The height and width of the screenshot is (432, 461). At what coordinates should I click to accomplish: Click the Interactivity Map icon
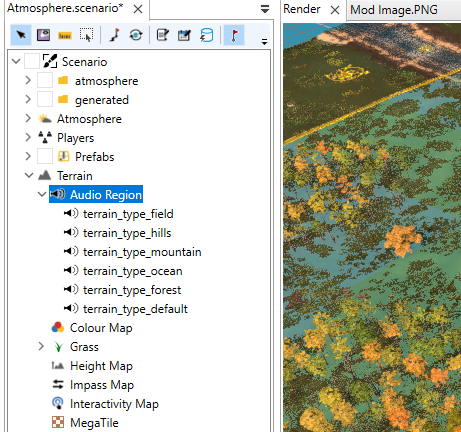tap(58, 403)
